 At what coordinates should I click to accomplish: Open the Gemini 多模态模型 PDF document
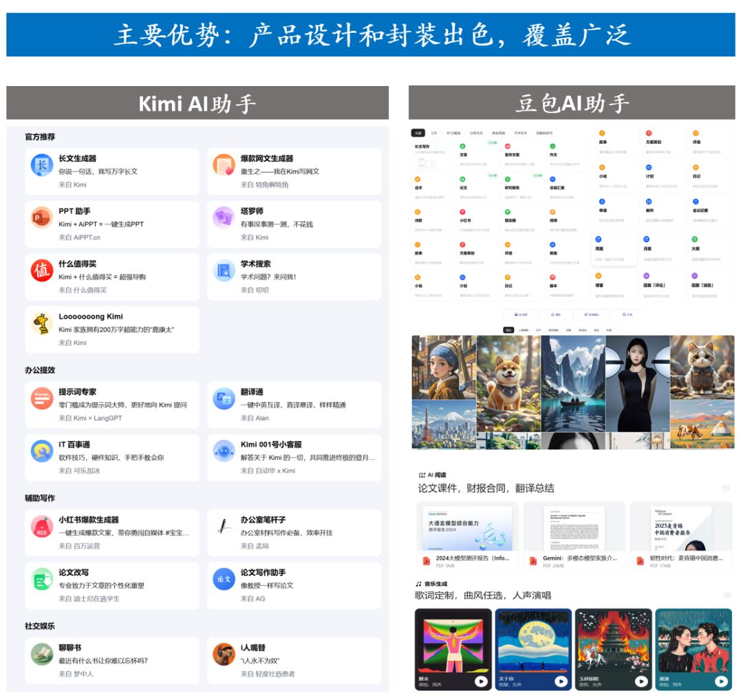tap(574, 536)
